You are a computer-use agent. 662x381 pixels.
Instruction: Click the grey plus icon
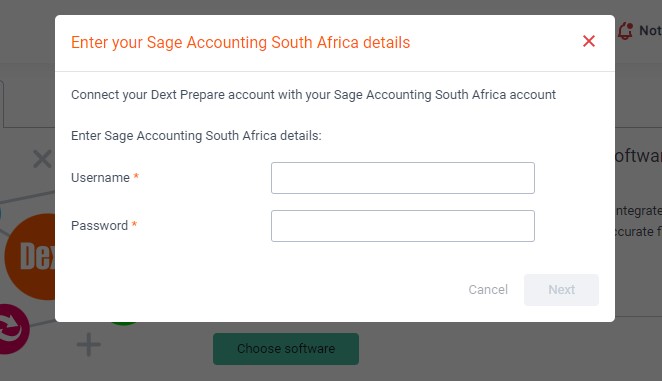coord(89,345)
